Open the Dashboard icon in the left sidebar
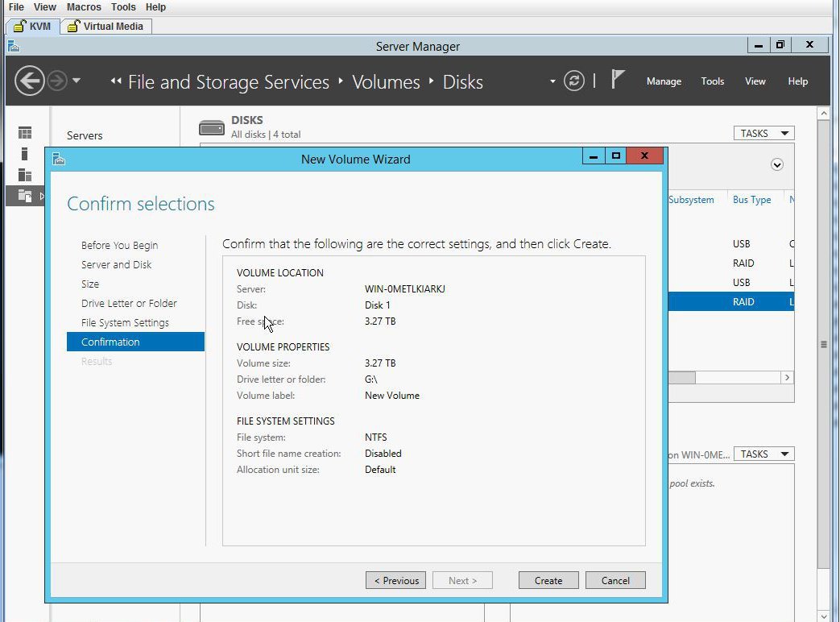Viewport: 840px width, 622px height. [x=25, y=133]
